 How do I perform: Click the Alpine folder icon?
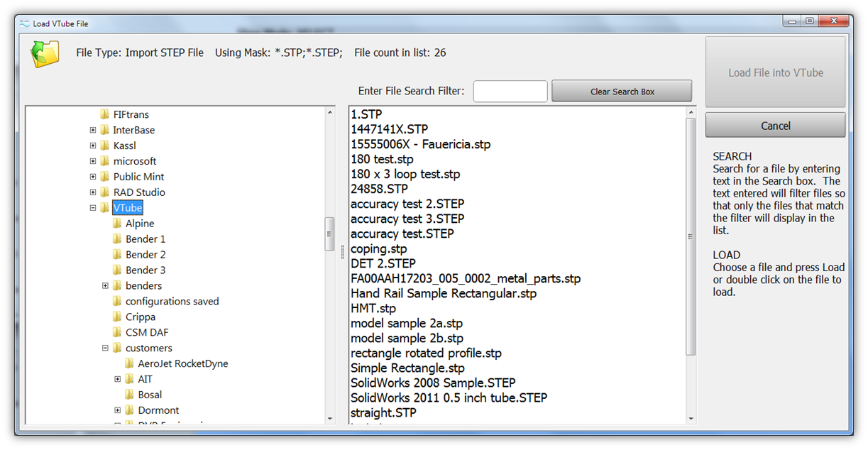click(117, 224)
